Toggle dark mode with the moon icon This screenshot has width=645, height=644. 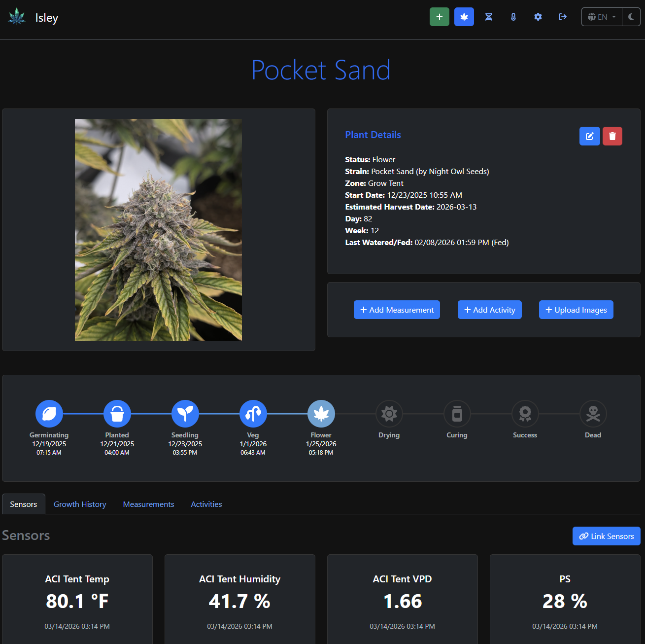click(x=631, y=16)
